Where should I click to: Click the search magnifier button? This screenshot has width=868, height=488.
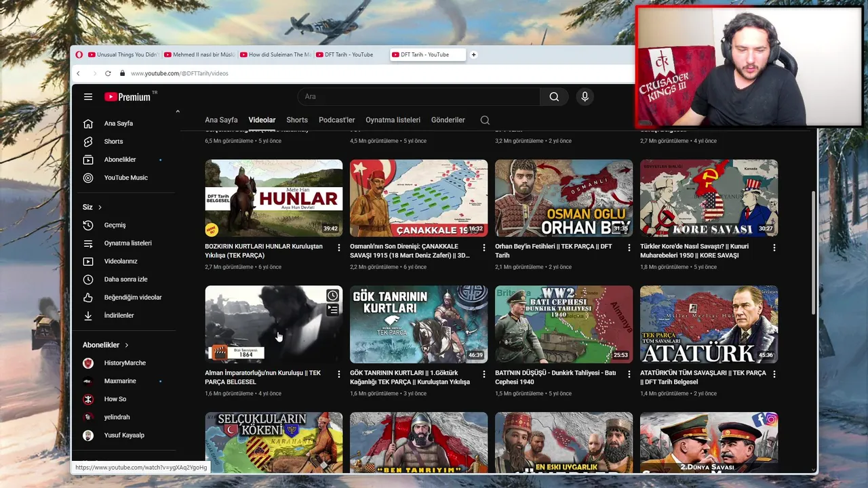(554, 97)
